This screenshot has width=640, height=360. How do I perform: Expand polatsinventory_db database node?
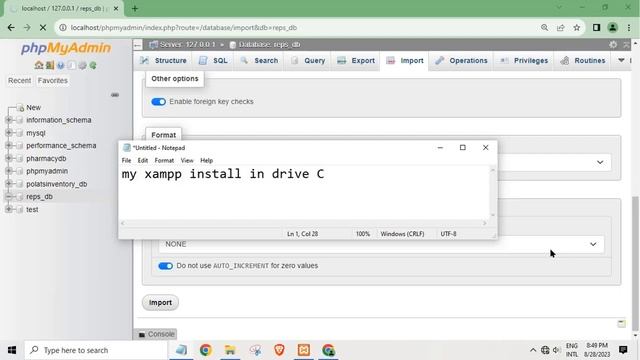click(9, 184)
